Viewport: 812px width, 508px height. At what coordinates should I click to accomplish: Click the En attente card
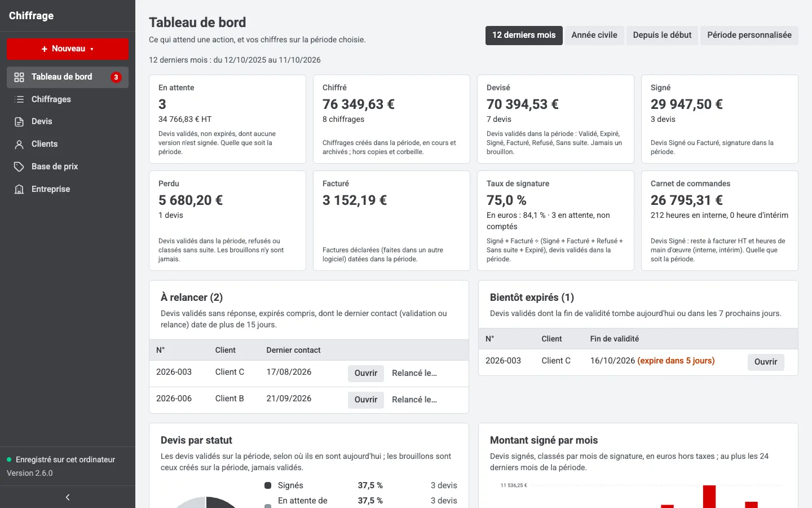pyautogui.click(x=227, y=119)
